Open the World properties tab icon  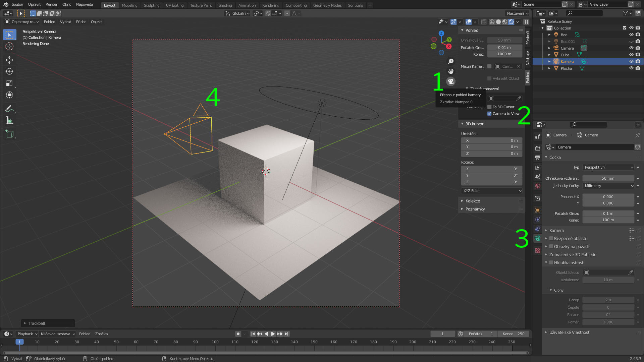pyautogui.click(x=538, y=186)
